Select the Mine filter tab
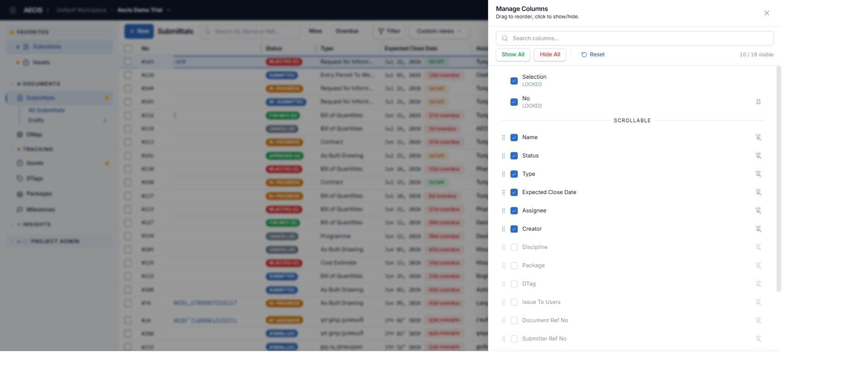 (315, 31)
